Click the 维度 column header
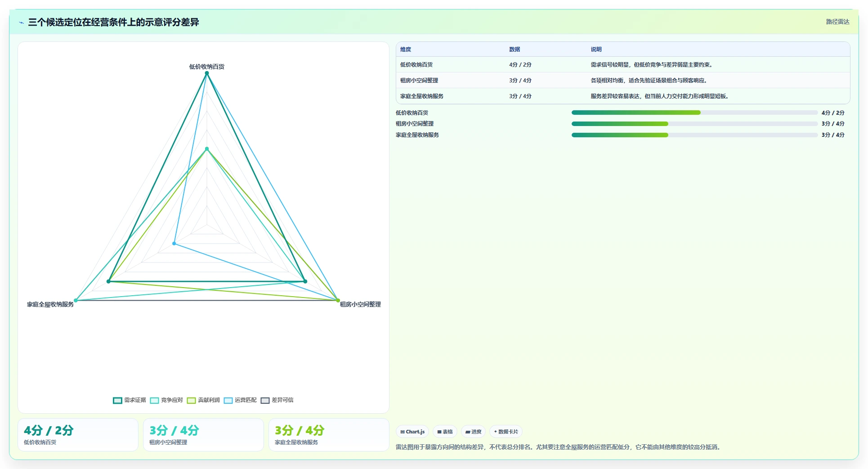 (x=406, y=50)
